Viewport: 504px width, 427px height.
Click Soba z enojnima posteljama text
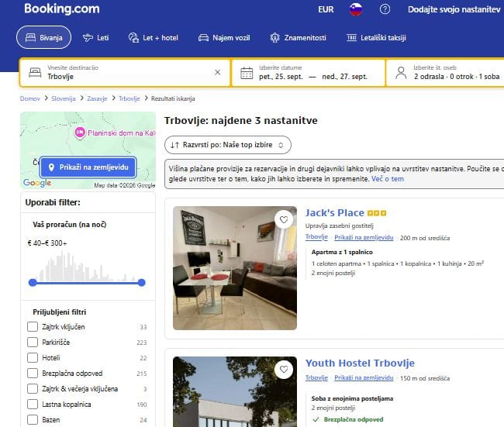point(352,399)
